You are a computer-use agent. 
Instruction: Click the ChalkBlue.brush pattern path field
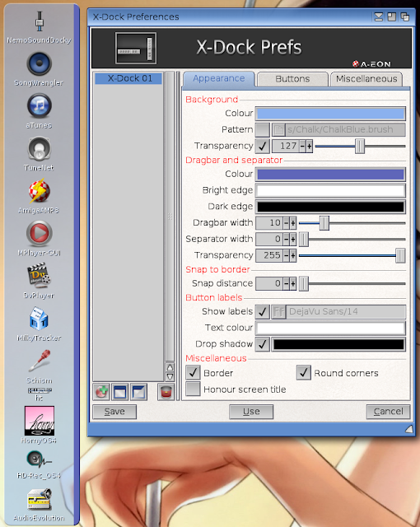[x=345, y=130]
